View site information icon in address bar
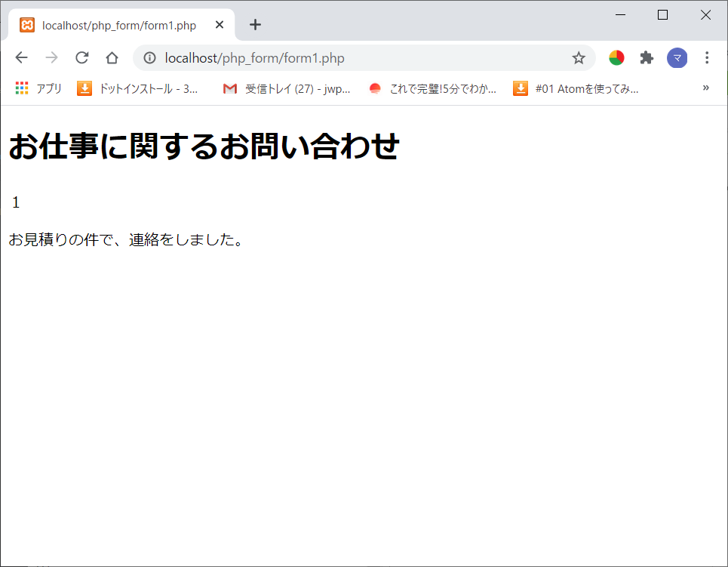This screenshot has height=567, width=728. pos(149,57)
